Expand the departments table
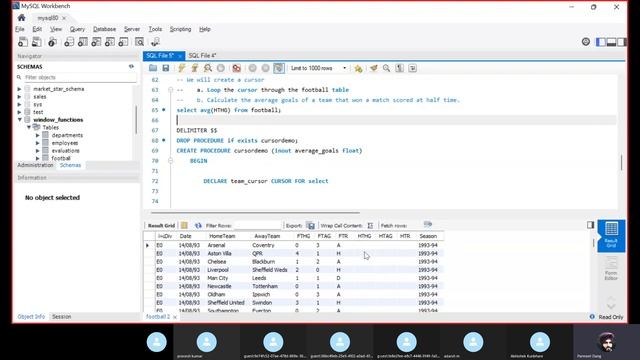Viewport: 640px width, 360px height. (37, 135)
